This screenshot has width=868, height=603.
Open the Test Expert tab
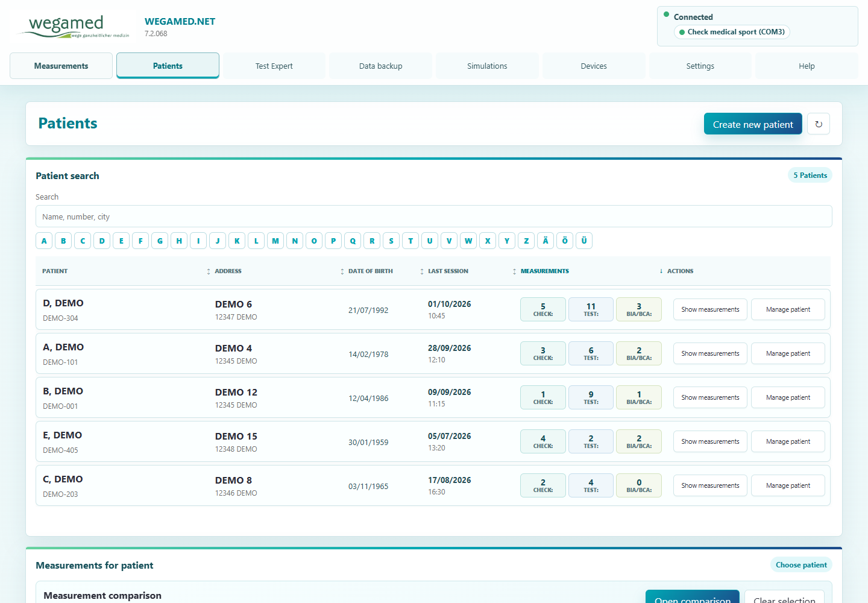pos(274,66)
